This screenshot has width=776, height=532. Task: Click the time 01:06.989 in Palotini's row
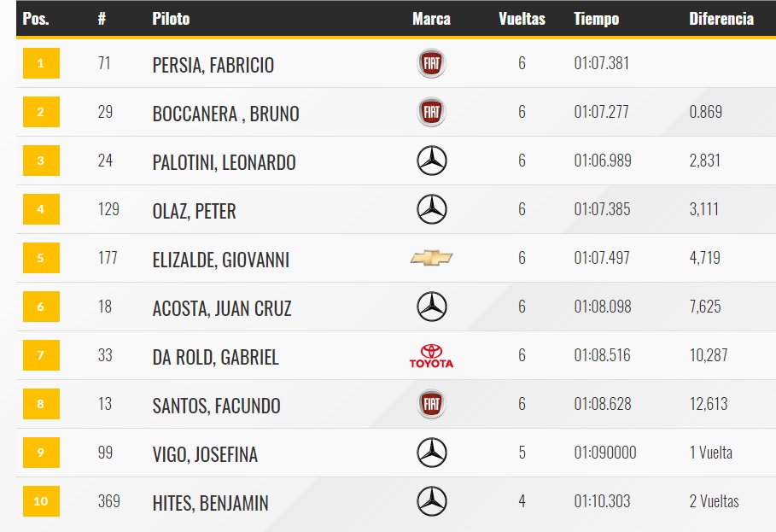603,161
